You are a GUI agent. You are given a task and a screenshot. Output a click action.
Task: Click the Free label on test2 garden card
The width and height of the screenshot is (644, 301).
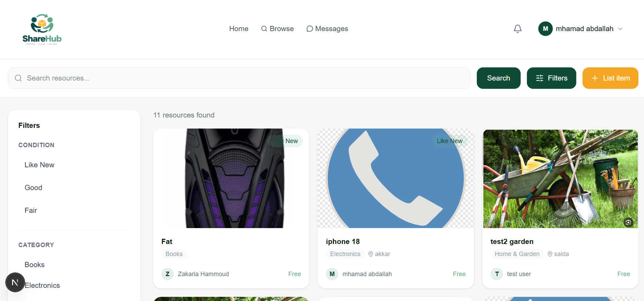[x=624, y=274]
